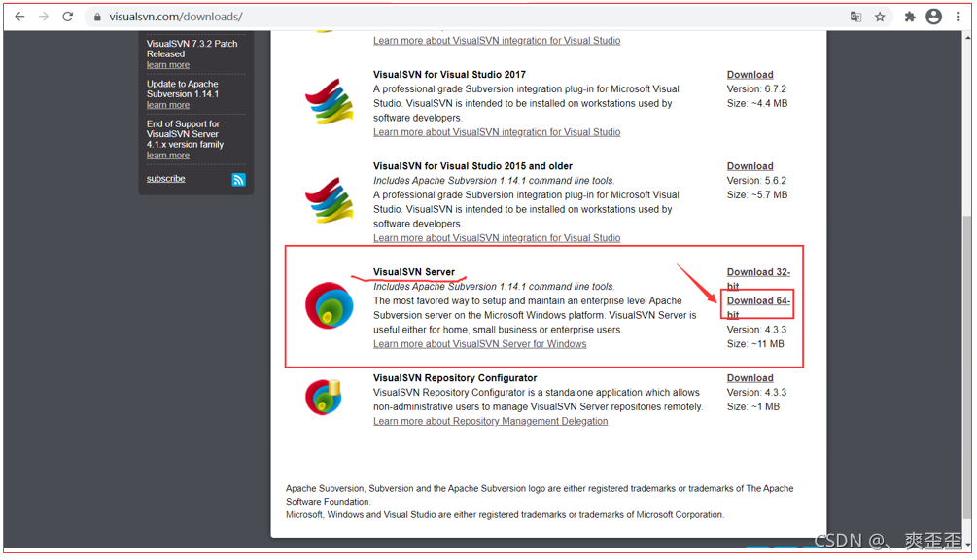
Task: Bookmark page with star icon
Action: click(x=880, y=17)
